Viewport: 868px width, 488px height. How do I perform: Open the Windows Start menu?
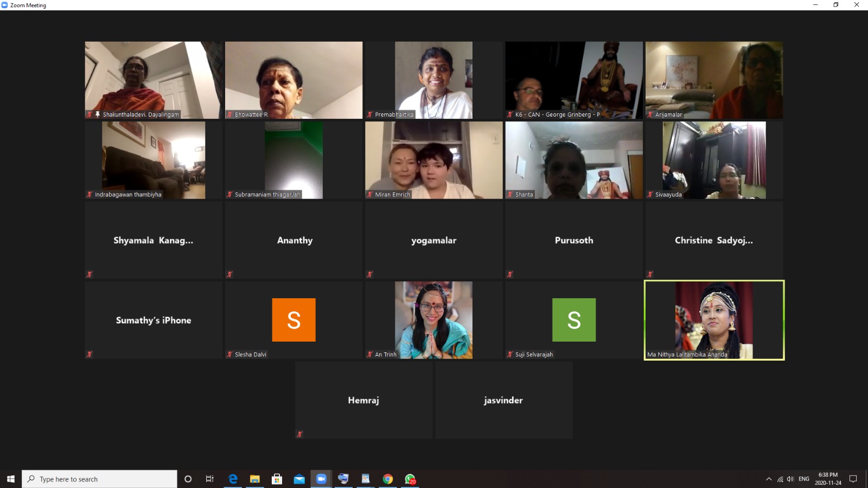tap(10, 479)
